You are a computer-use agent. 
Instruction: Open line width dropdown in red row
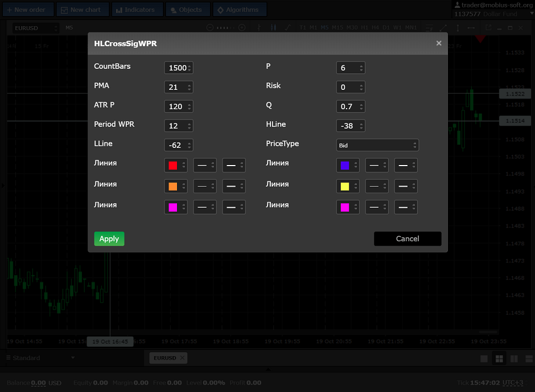point(234,166)
